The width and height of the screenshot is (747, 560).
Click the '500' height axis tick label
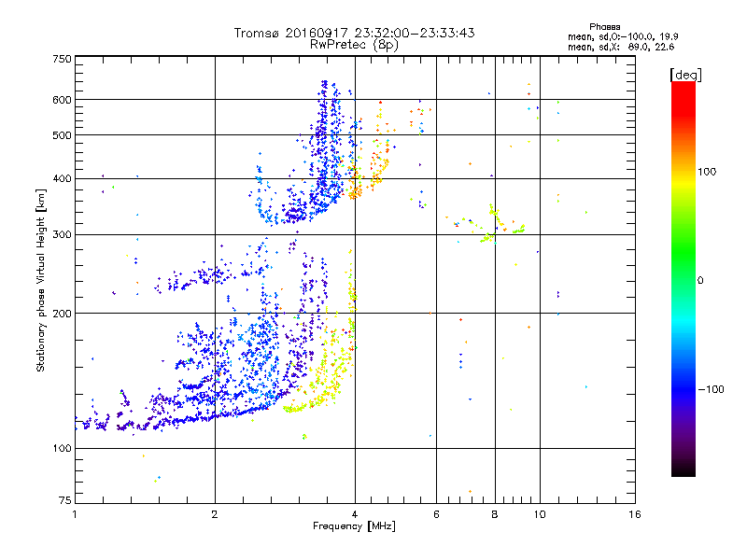coord(62,135)
